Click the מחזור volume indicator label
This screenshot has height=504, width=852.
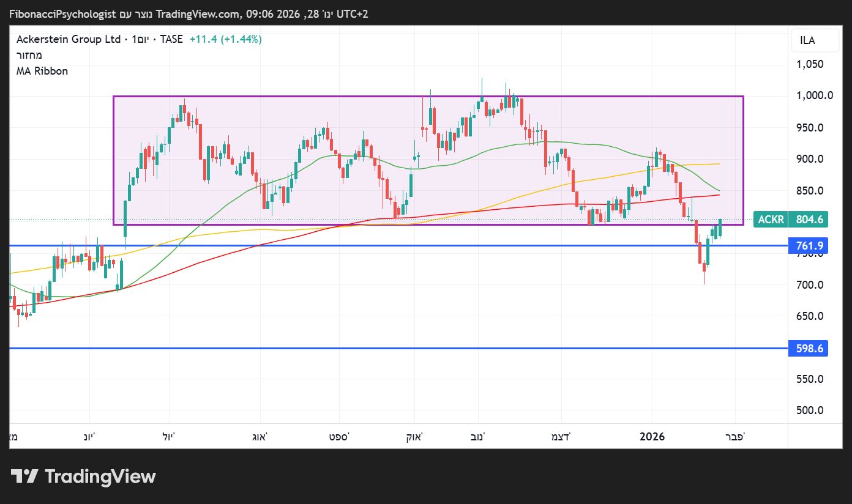[29, 55]
